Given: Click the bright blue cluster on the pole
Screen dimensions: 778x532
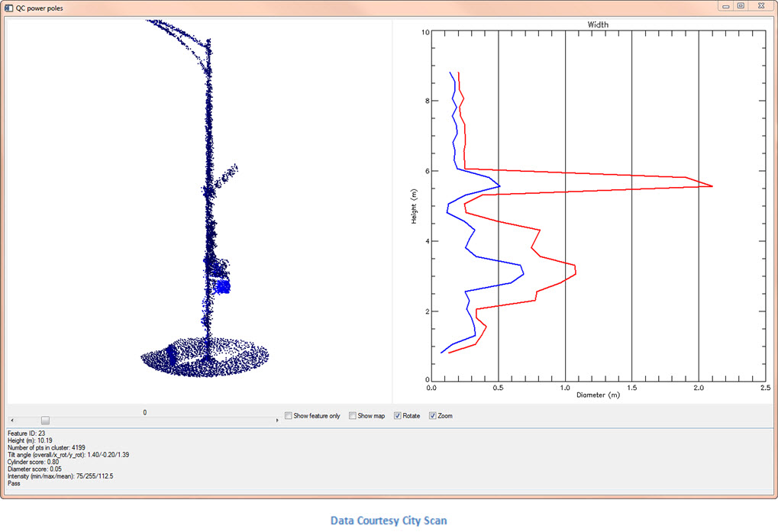Looking at the screenshot, I should pos(223,286).
